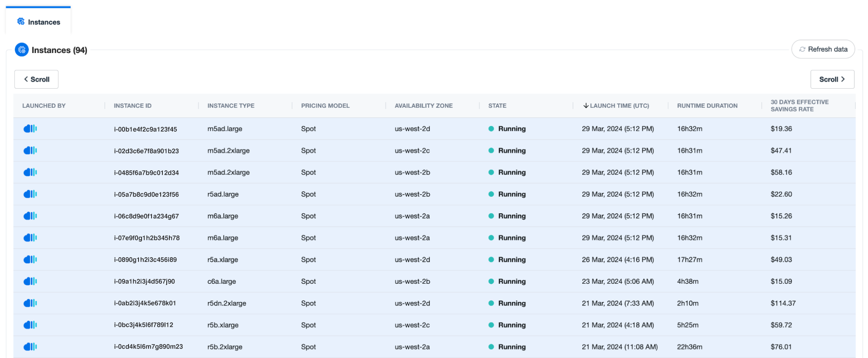Select instance ID i-06c8d9e0f1a234g67

[x=146, y=216]
